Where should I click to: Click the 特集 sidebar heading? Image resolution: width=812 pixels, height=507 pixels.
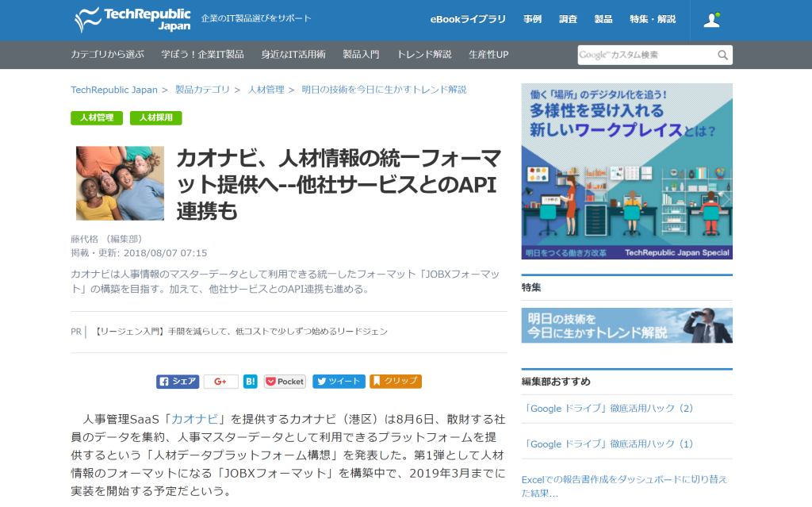click(531, 287)
